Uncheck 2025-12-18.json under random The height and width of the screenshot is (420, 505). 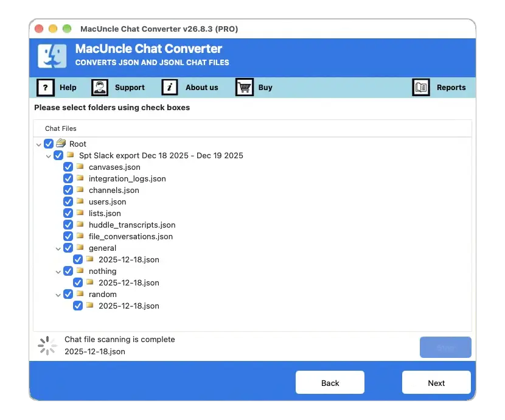[x=78, y=306]
